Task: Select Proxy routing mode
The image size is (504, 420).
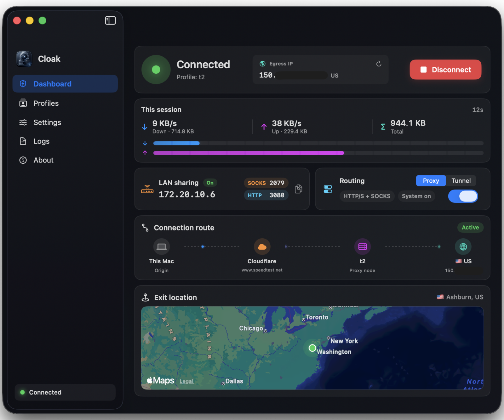Action: 431,181
